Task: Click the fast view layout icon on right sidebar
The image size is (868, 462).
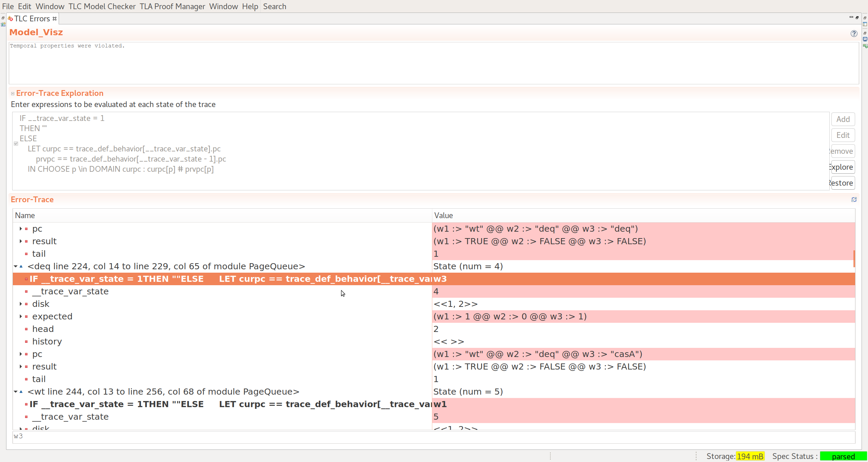Action: pyautogui.click(x=865, y=24)
